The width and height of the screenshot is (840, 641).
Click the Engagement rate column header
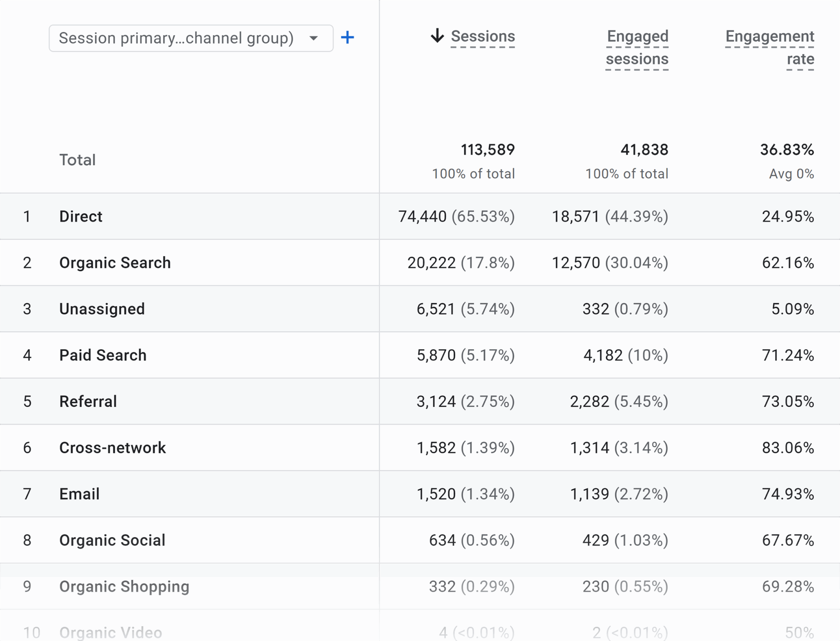click(769, 48)
